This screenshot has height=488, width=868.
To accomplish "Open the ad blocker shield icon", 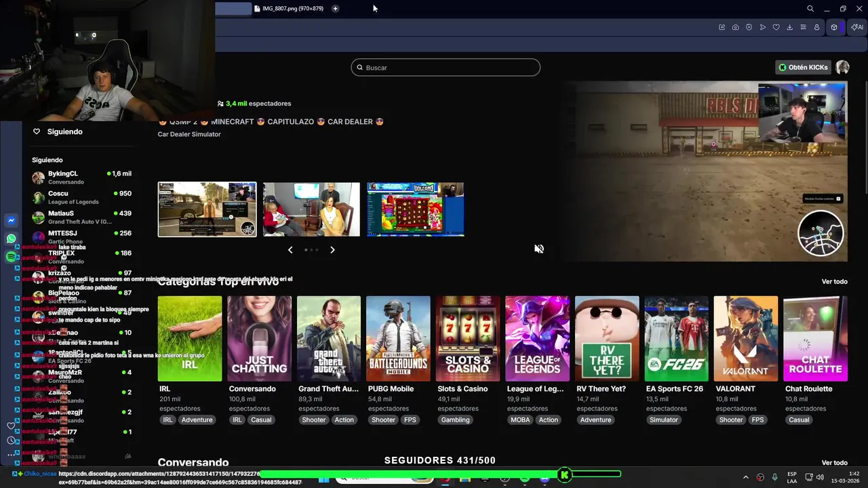I will point(749,27).
